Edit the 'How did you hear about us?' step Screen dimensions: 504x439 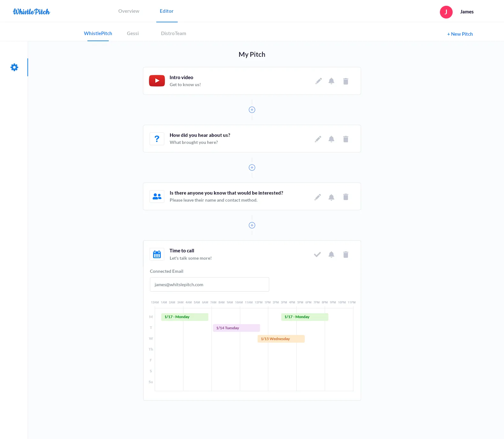(x=318, y=139)
